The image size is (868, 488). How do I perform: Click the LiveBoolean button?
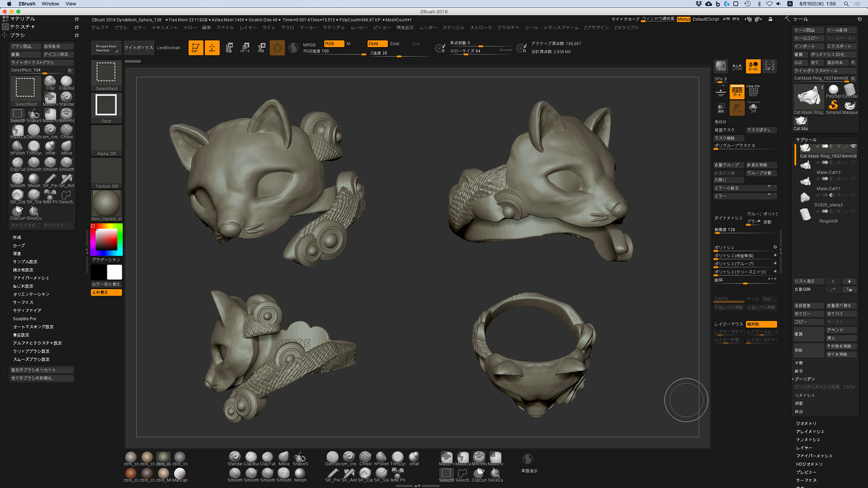(x=168, y=48)
